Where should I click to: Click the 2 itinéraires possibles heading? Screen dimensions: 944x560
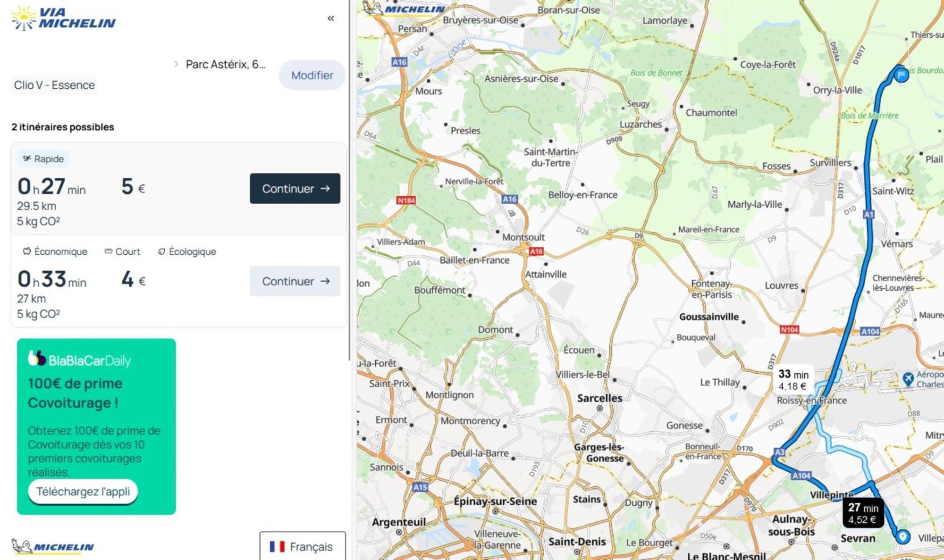(63, 127)
